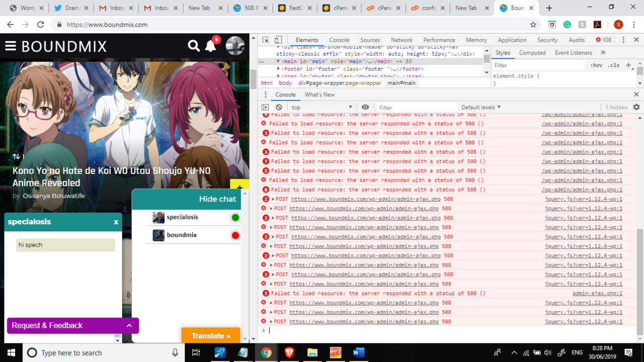644x362 pixels.
Task: Open the Kono Yo no Hate article title
Action: click(112, 176)
